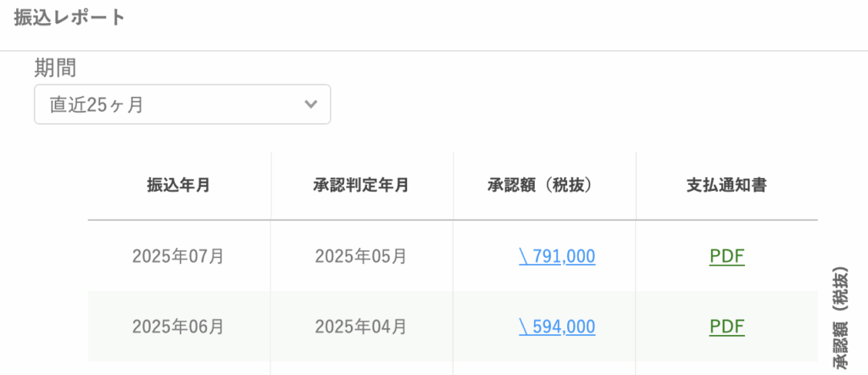This screenshot has width=868, height=375.
Task: Click the 承認判定年月 column header
Action: tap(361, 186)
